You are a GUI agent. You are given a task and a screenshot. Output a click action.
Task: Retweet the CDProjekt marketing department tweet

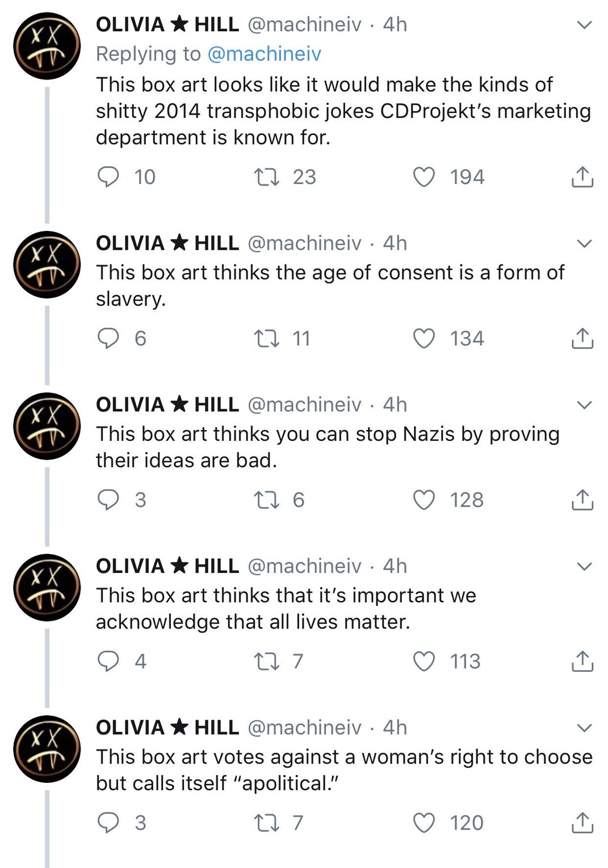(266, 177)
